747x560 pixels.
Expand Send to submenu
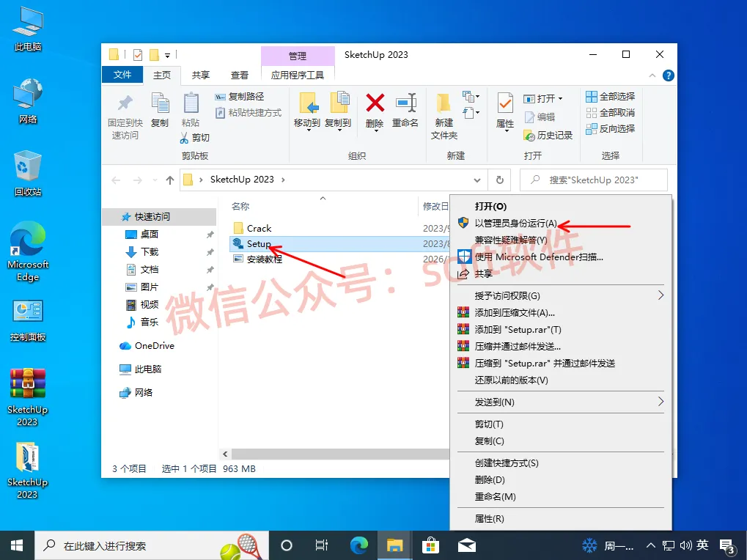(x=560, y=402)
